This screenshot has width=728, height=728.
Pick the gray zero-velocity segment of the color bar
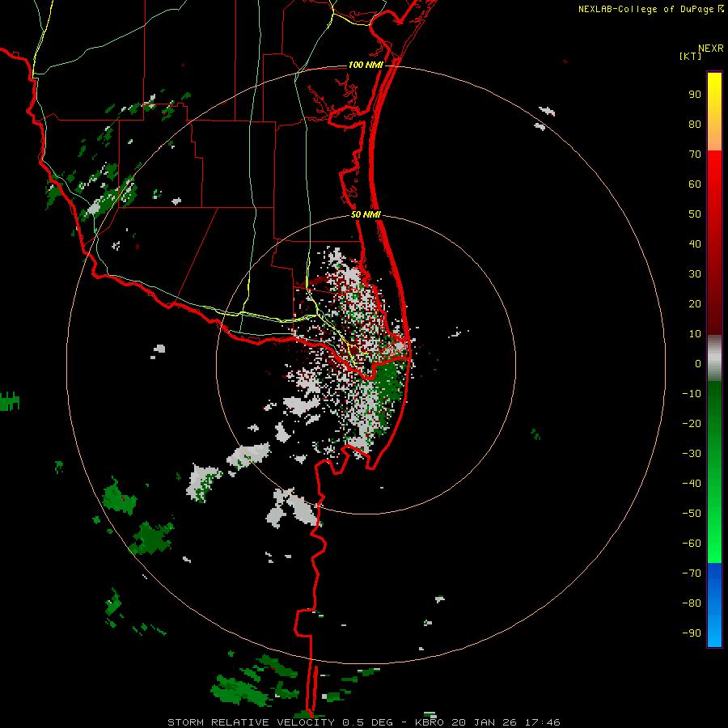pyautogui.click(x=714, y=358)
